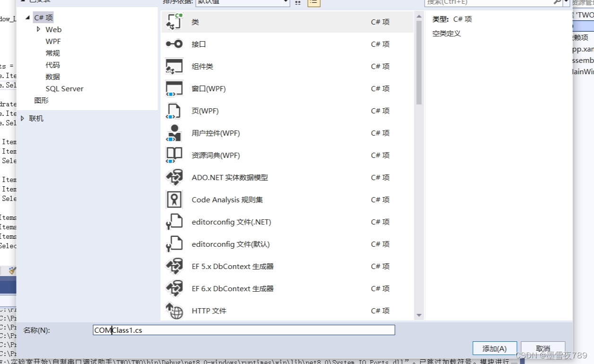Select the EF 6.x DbContext 生成器 template
This screenshot has height=364, width=594.
(x=174, y=288)
